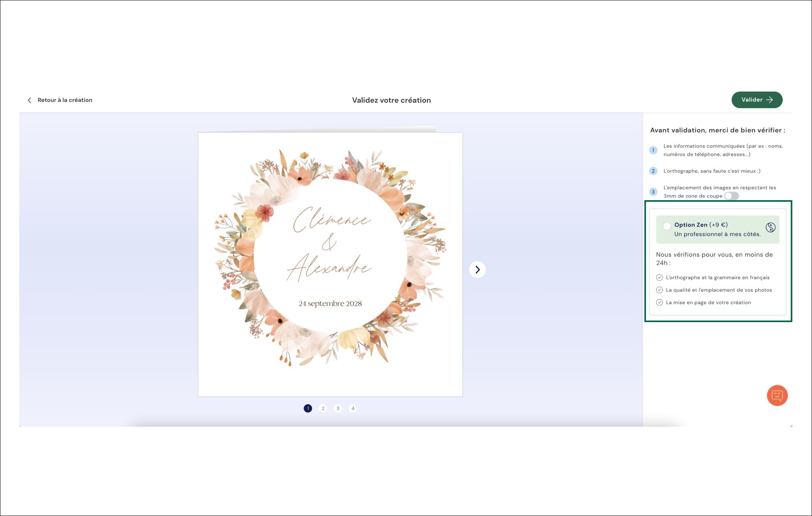Click the yin-yang Option Zen icon
The width and height of the screenshot is (812, 516).
(770, 228)
